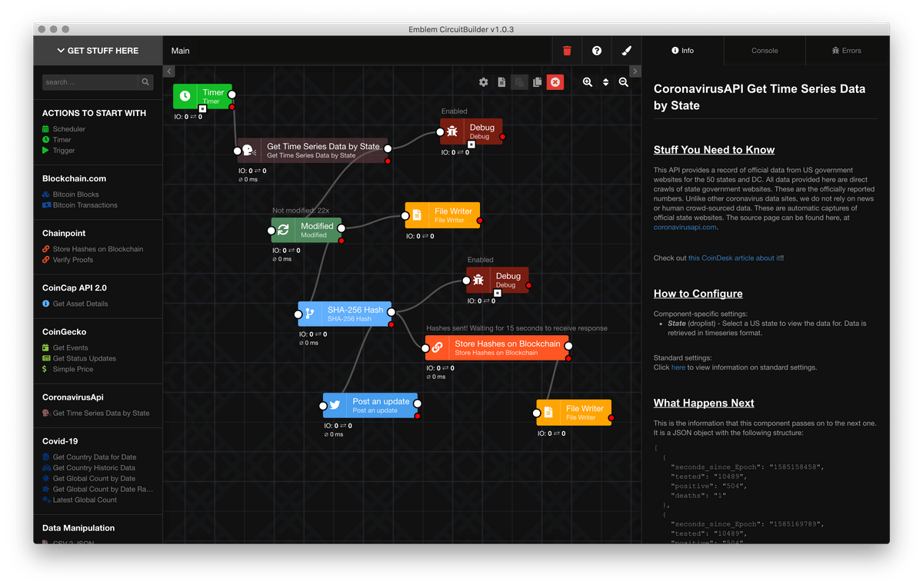Click the red X remove button
Image resolution: width=923 pixels, height=588 pixels.
555,82
